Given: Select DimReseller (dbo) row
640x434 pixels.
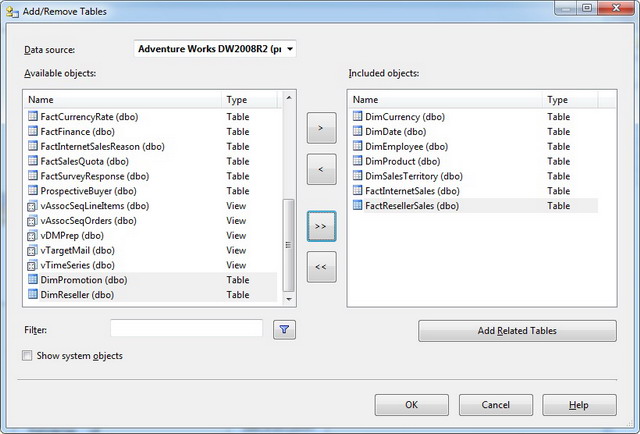Looking at the screenshot, I should tap(151, 295).
